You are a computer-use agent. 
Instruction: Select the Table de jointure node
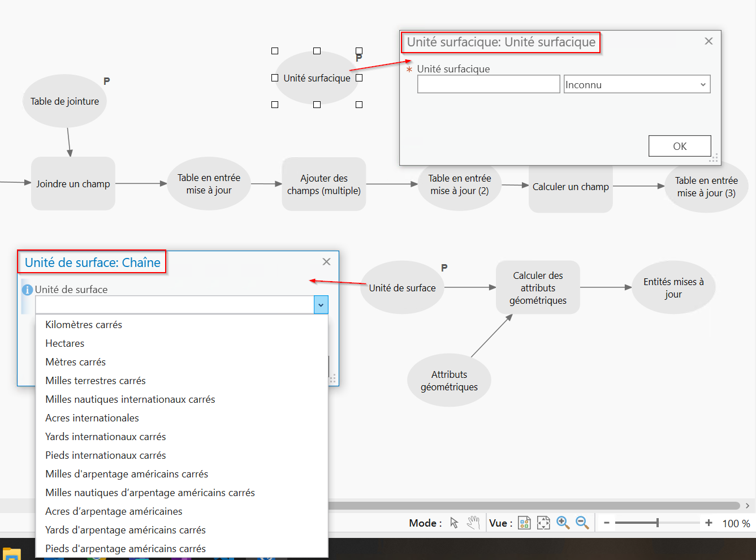pos(64,101)
